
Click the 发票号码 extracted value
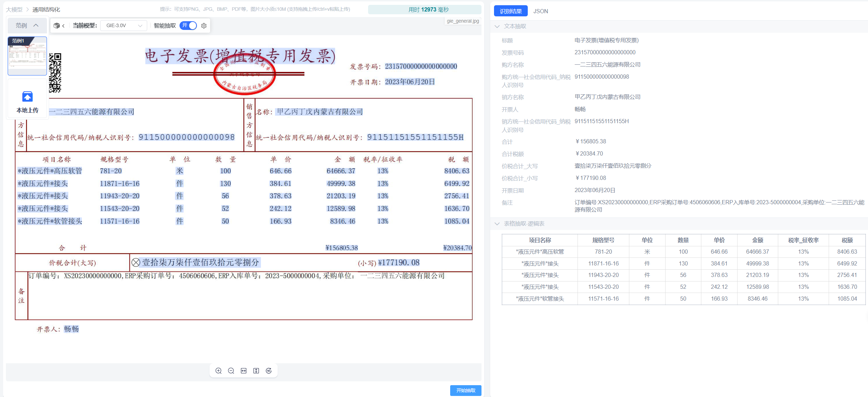605,53
